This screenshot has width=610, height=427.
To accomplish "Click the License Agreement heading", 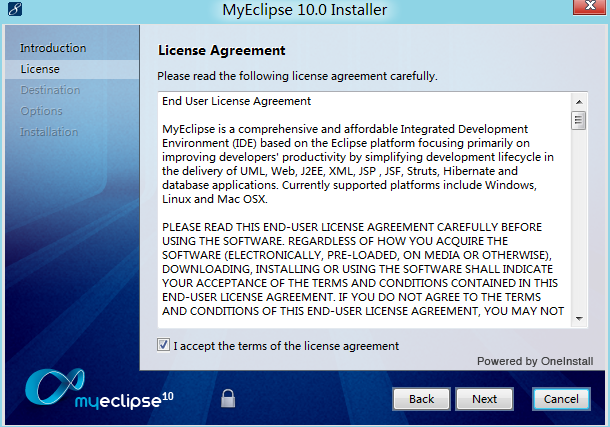I will point(222,51).
